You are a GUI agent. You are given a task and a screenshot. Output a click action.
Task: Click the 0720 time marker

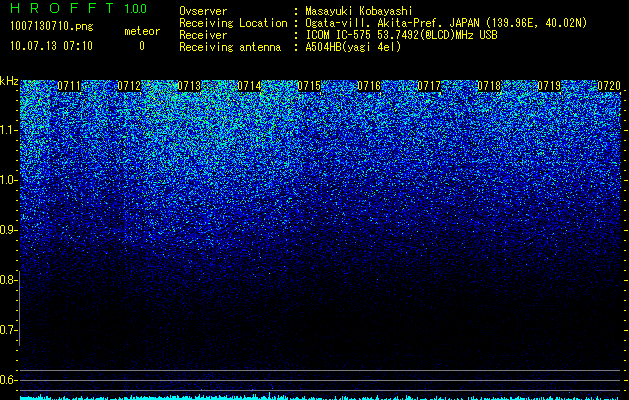(609, 86)
